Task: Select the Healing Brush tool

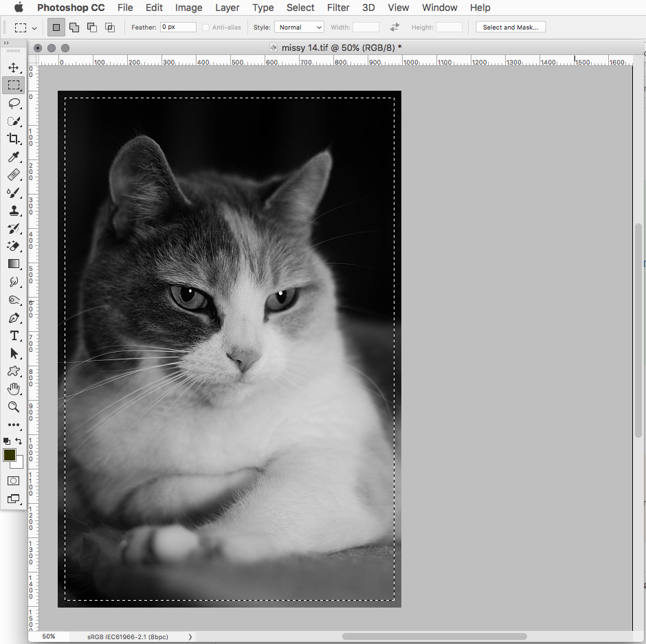Action: coord(14,175)
